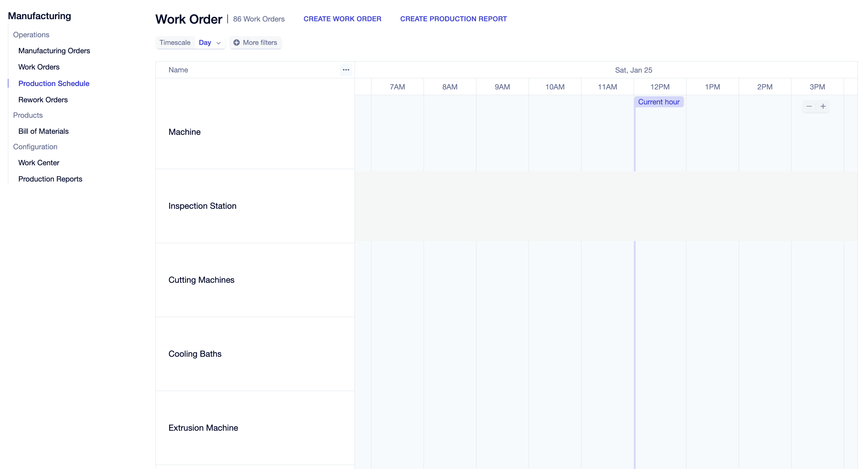Select Production Schedule in sidebar
Screen dimensions: 868x469
(x=54, y=83)
